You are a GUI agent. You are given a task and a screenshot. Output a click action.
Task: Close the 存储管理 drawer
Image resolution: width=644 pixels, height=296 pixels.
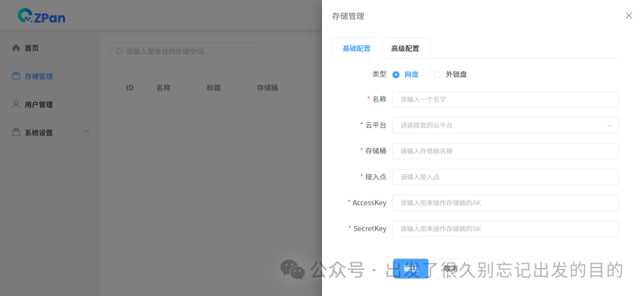pos(628,16)
